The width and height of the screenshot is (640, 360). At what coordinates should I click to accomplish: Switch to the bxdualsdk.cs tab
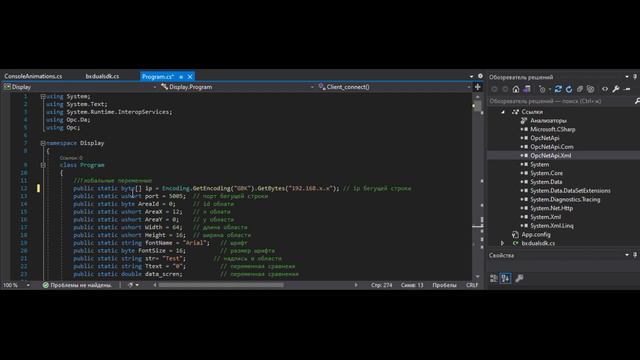pos(102,76)
